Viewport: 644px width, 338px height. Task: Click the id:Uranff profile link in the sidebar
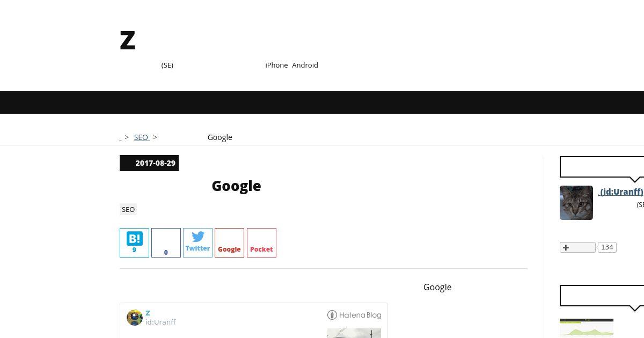pyautogui.click(x=621, y=192)
